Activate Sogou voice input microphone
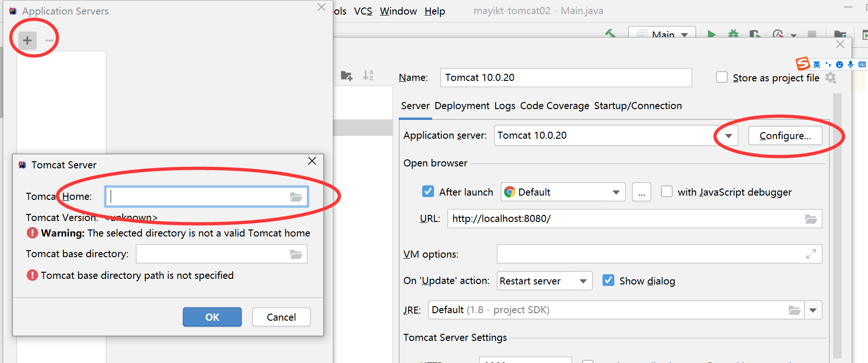The image size is (868, 363). [851, 64]
